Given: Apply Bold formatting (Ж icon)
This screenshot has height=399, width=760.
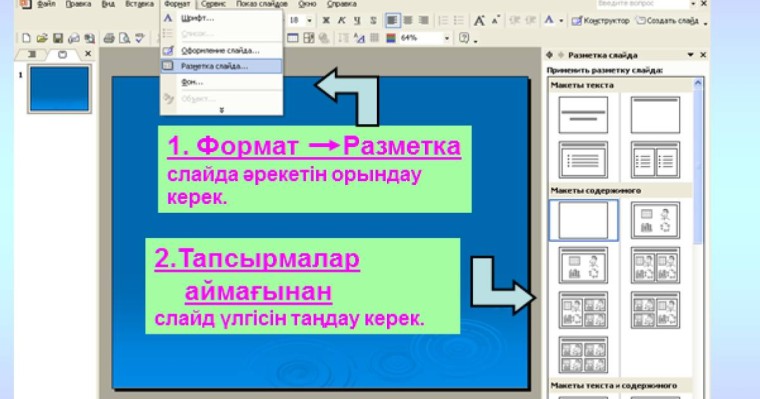Looking at the screenshot, I should (x=326, y=20).
